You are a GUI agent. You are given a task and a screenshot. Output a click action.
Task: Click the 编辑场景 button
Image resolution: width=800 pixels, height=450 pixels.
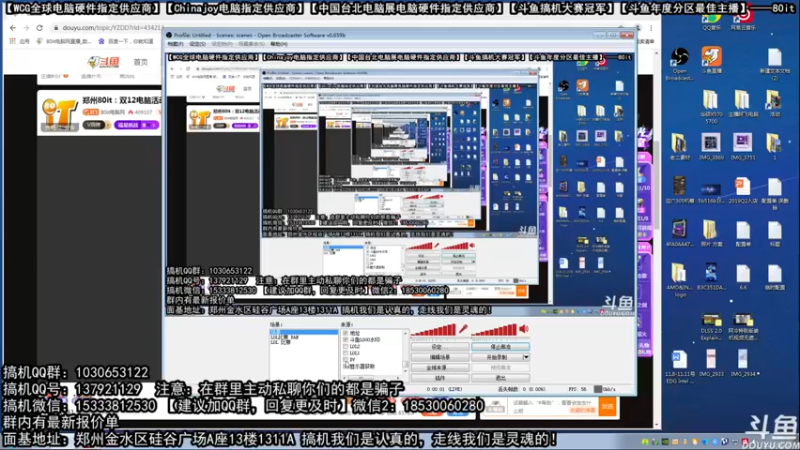coord(440,357)
